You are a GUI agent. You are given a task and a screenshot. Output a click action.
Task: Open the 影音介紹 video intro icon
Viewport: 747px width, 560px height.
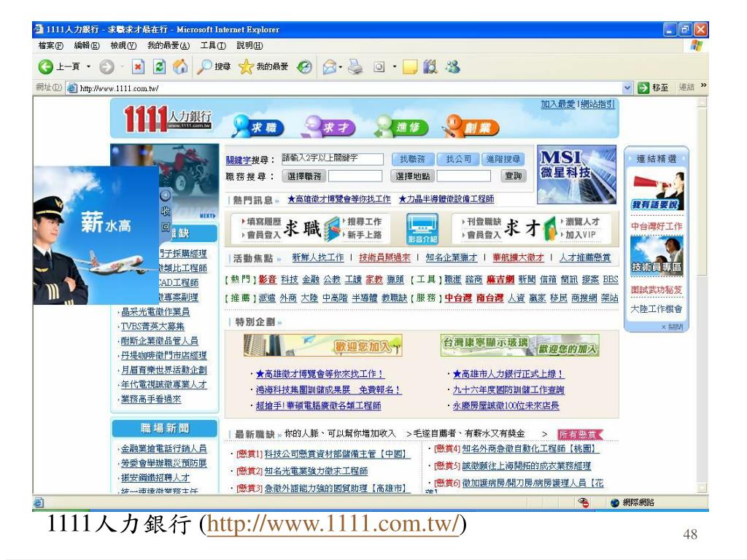[422, 229]
